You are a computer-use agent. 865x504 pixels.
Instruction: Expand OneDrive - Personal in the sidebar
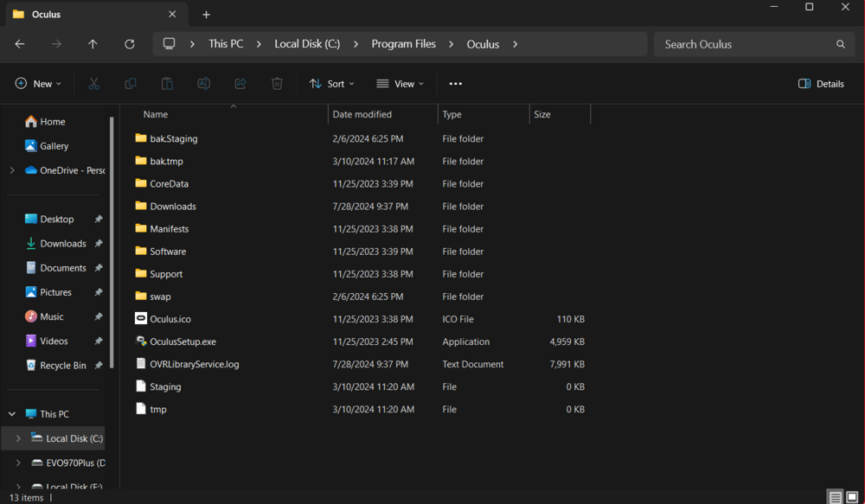point(12,170)
